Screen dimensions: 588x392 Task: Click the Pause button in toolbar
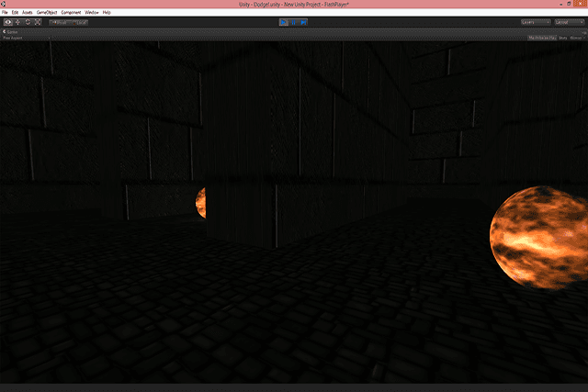point(294,21)
